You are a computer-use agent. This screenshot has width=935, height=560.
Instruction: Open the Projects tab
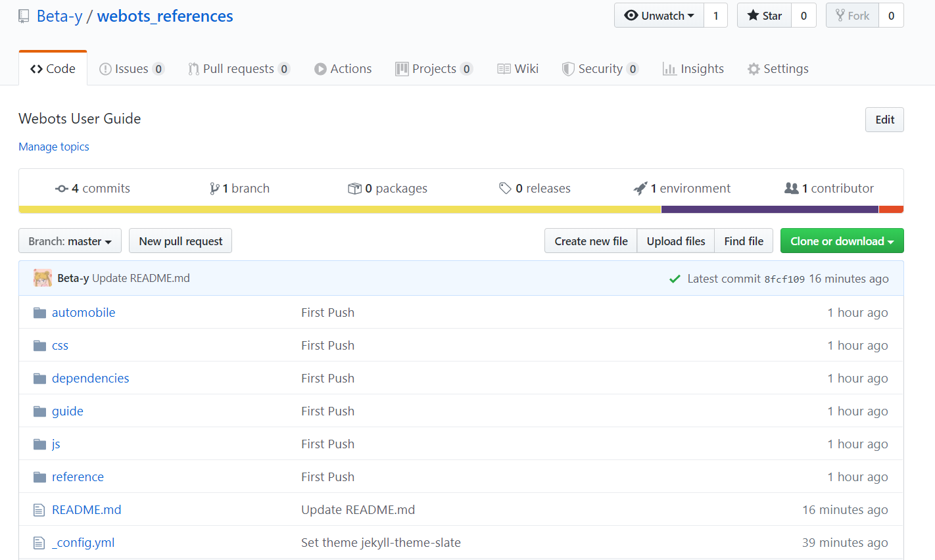click(434, 68)
